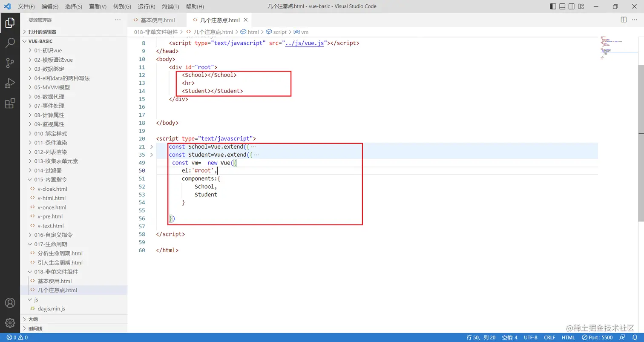Expand folded code at line 35
Viewport: 644px width, 342px height.
[152, 155]
